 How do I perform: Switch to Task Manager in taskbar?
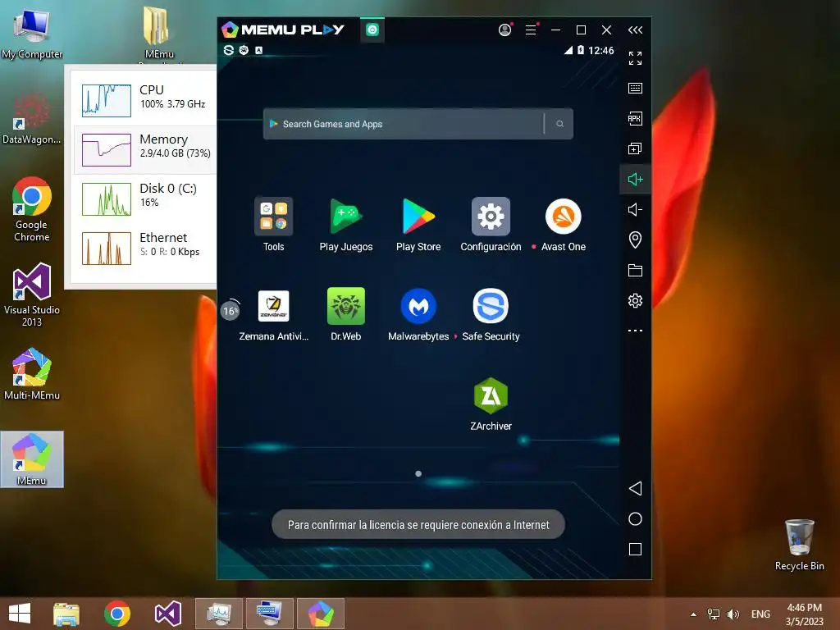click(x=218, y=614)
